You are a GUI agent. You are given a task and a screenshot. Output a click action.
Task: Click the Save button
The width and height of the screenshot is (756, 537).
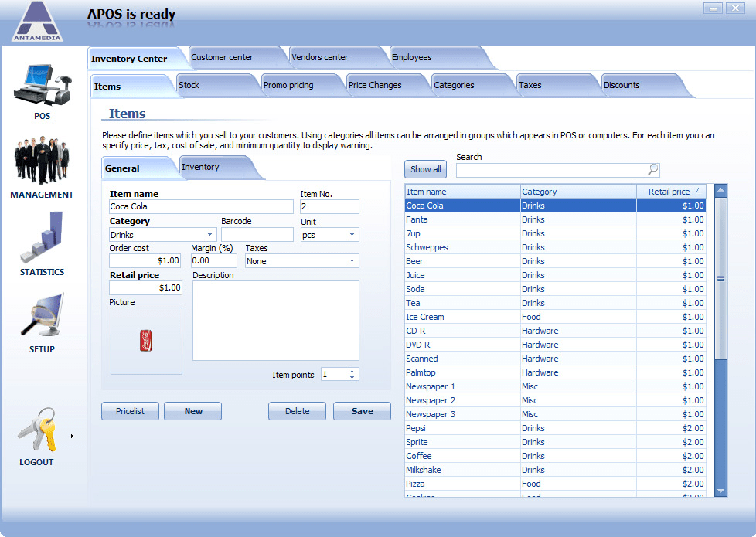pos(362,411)
